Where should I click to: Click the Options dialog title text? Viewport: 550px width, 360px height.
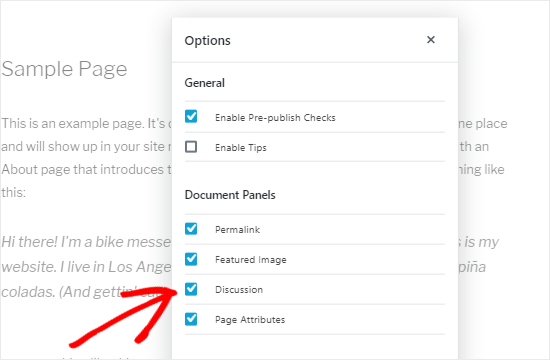pyautogui.click(x=208, y=41)
